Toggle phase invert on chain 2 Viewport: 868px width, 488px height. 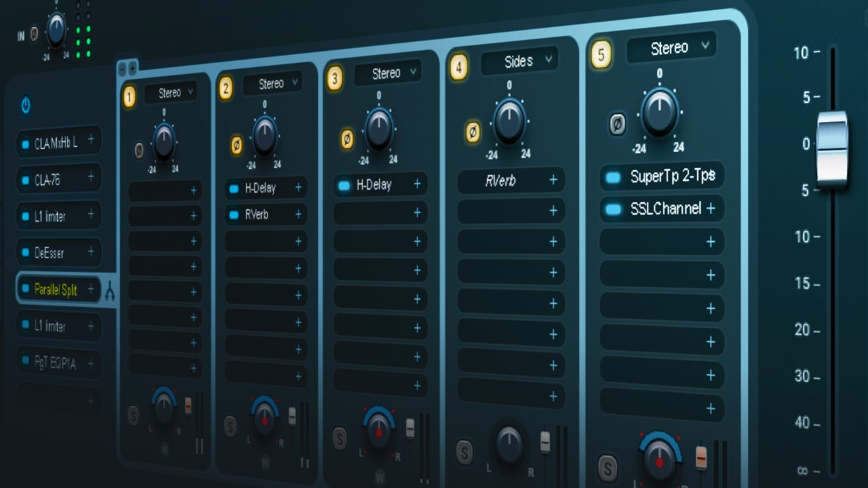[x=237, y=144]
